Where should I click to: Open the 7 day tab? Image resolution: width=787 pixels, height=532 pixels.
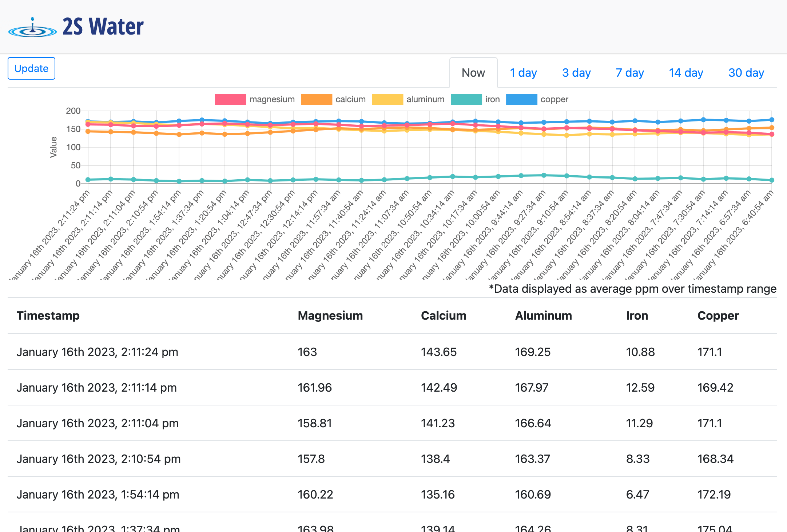(x=630, y=73)
